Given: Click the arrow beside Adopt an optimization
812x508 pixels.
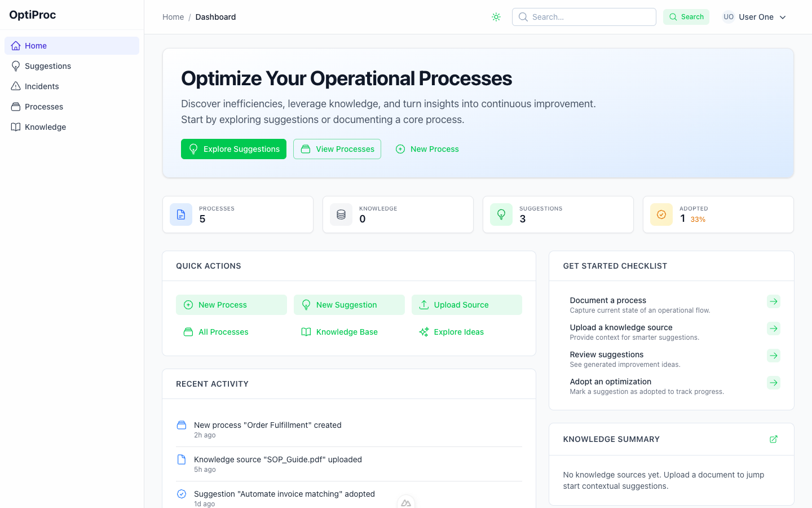Looking at the screenshot, I should (x=773, y=382).
